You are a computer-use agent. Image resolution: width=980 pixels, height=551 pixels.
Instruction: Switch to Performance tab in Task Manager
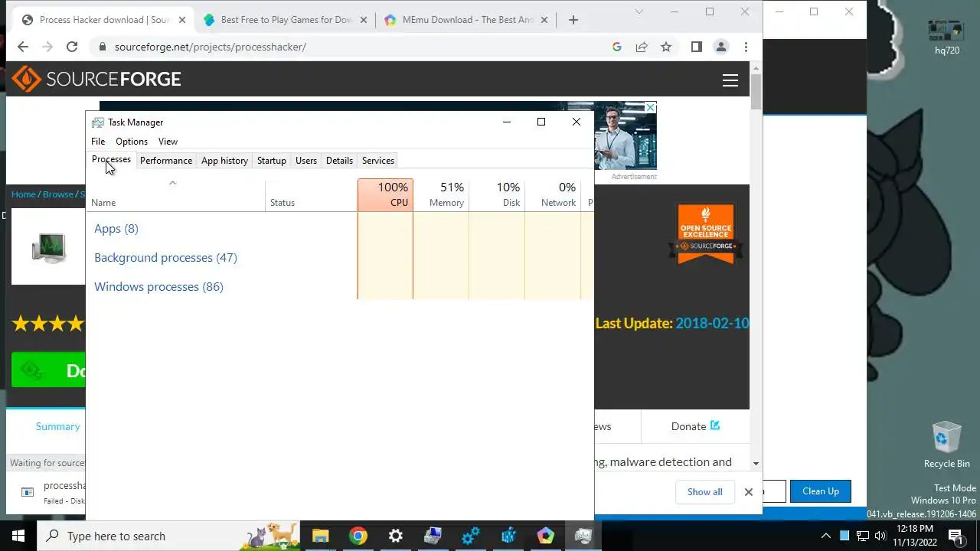click(165, 161)
